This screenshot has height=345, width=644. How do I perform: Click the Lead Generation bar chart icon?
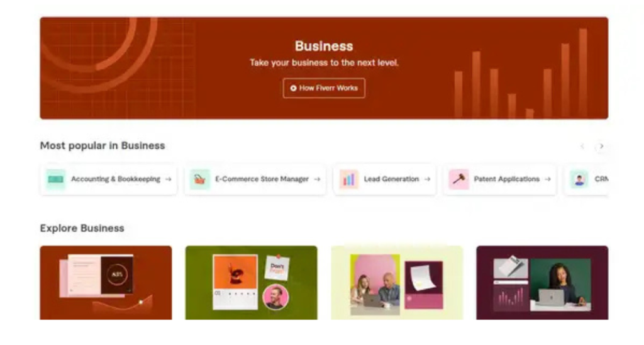click(x=348, y=179)
